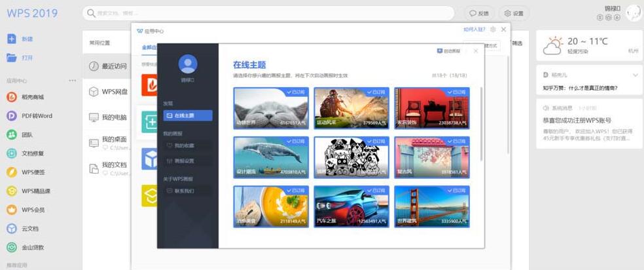Open 恭喜您成功注册WPS账号 message

coord(577,121)
